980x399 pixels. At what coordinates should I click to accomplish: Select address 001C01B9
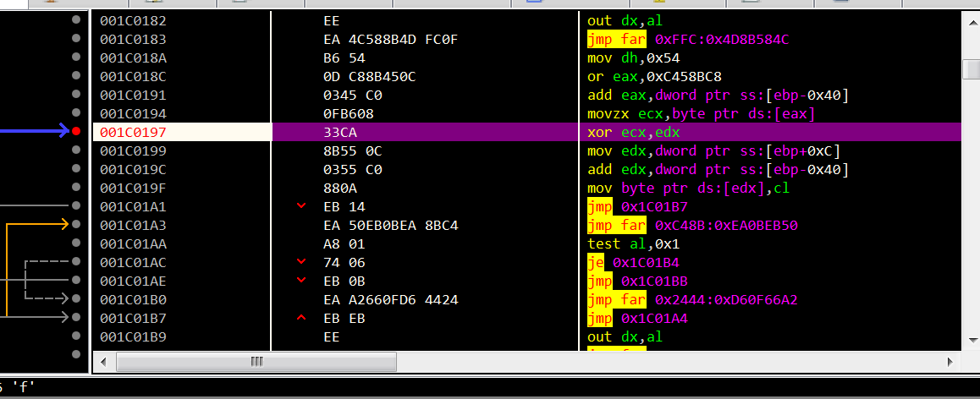tap(133, 337)
